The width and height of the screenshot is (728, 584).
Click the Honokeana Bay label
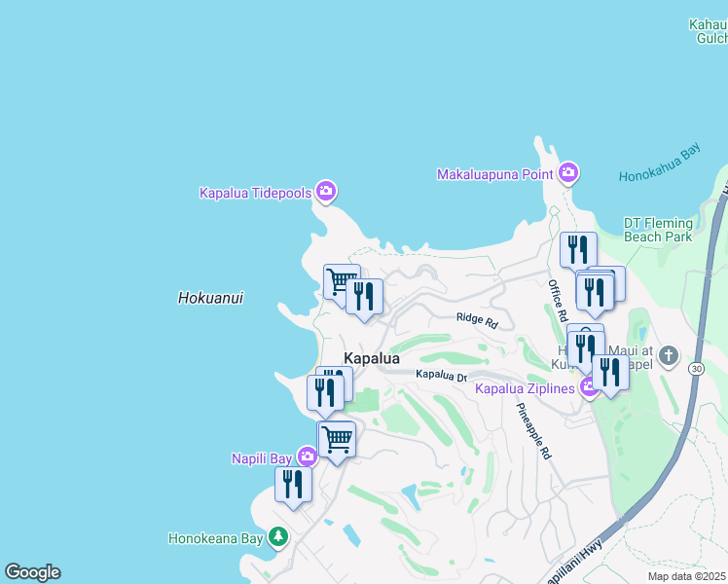coord(216,538)
